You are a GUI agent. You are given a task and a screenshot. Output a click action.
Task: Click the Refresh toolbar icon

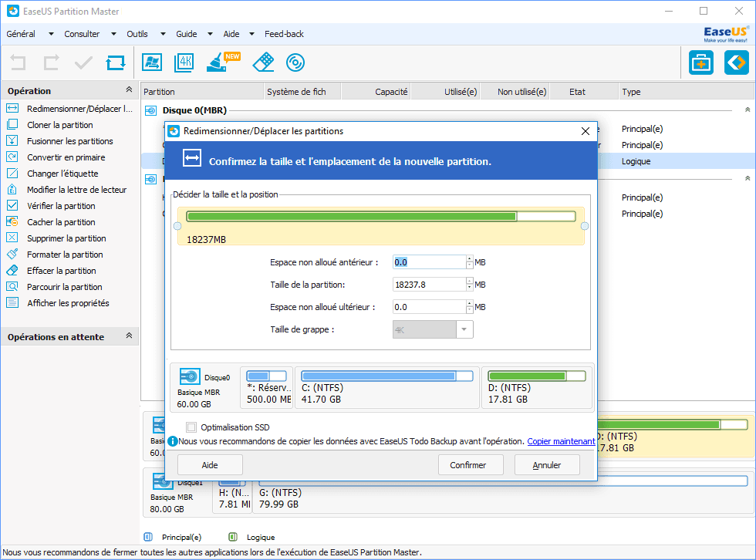point(116,62)
